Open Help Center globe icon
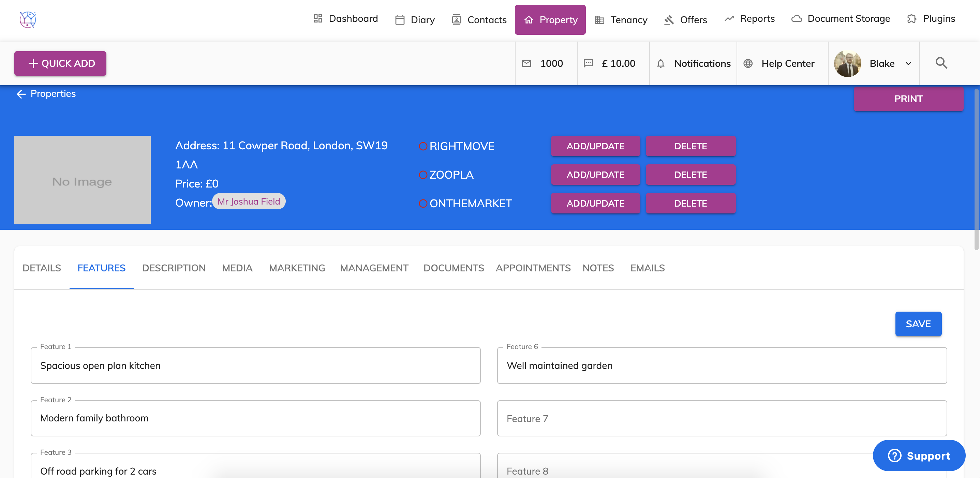Screen dimensions: 980x478 click(748, 63)
